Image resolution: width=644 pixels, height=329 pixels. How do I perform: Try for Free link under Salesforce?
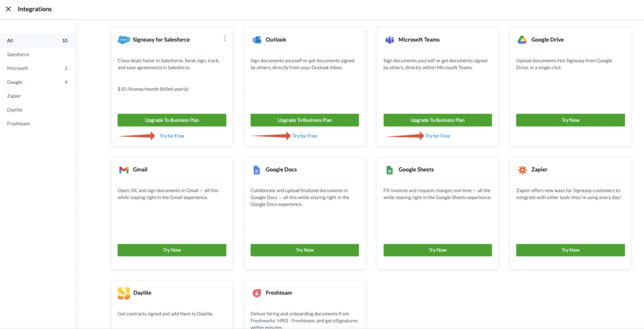coord(172,136)
